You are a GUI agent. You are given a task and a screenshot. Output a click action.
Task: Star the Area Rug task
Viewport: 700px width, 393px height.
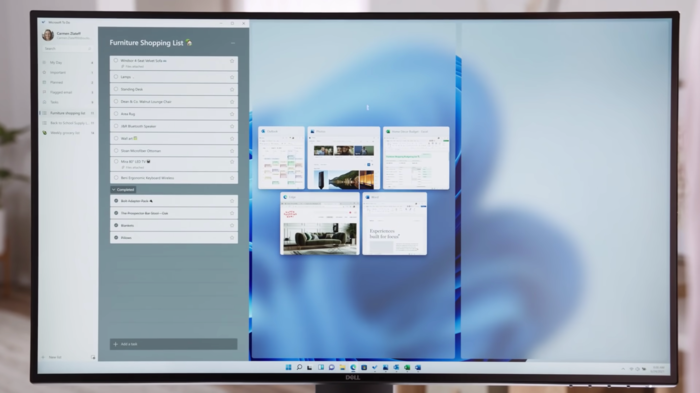[x=232, y=114]
